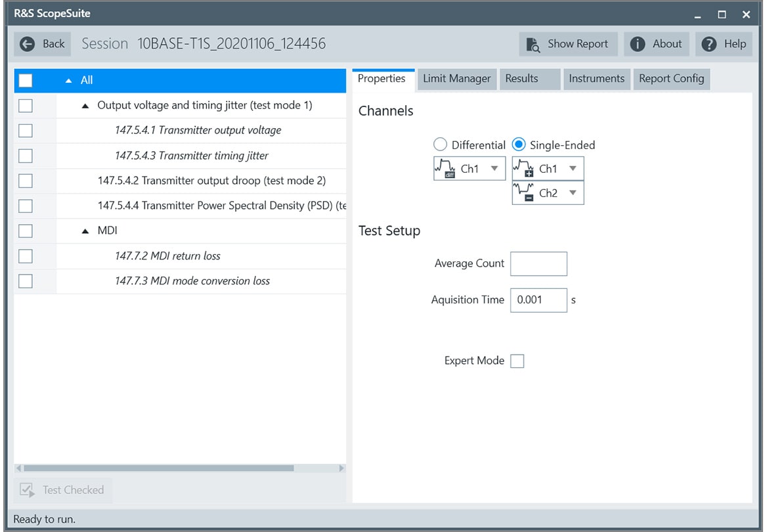This screenshot has width=767, height=532.
Task: Select the Differential radio button
Action: click(x=440, y=144)
